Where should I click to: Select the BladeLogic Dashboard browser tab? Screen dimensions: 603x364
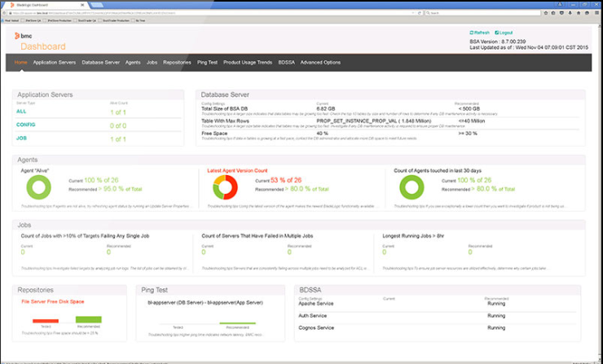click(46, 5)
